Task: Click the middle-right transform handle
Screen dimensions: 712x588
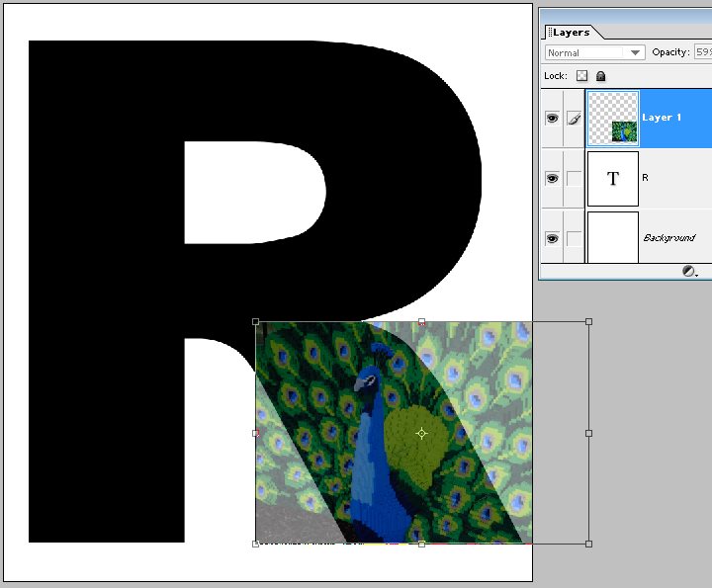Action: click(589, 433)
